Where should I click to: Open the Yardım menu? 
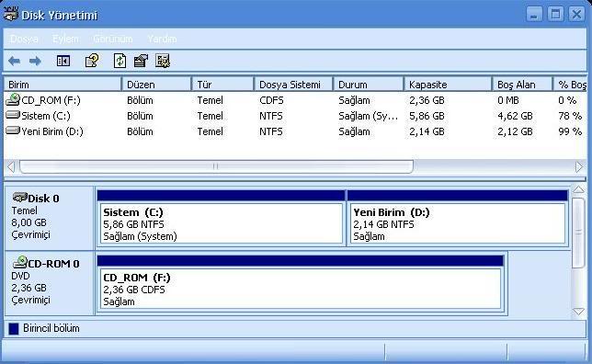pos(162,39)
